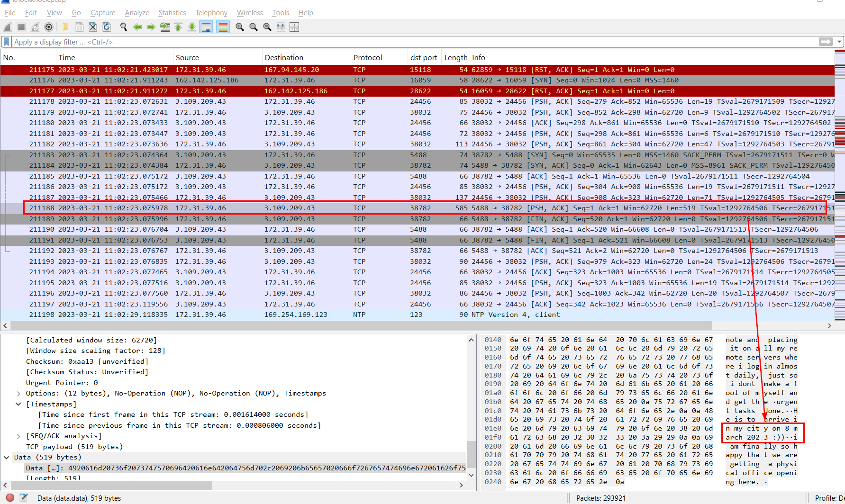Open the display filter history dropdown
This screenshot has width=845, height=504.
839,42
